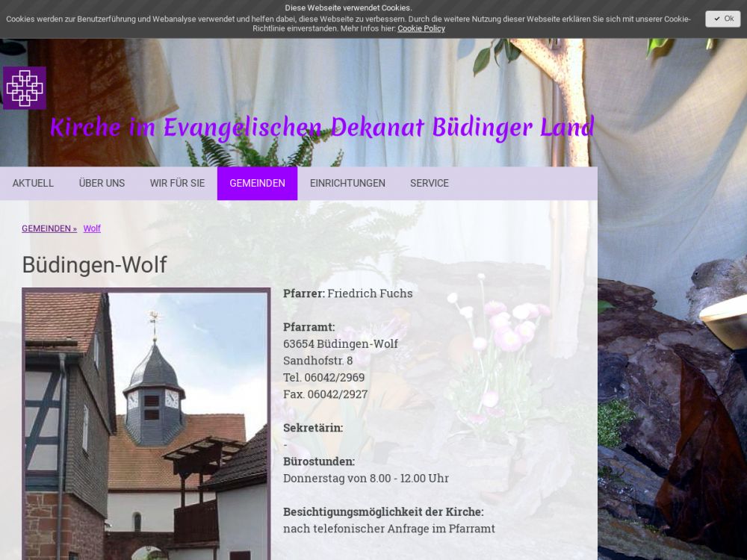This screenshot has height=560, width=747.
Task: Click the telephone number 06042/2969
Action: coord(334,377)
